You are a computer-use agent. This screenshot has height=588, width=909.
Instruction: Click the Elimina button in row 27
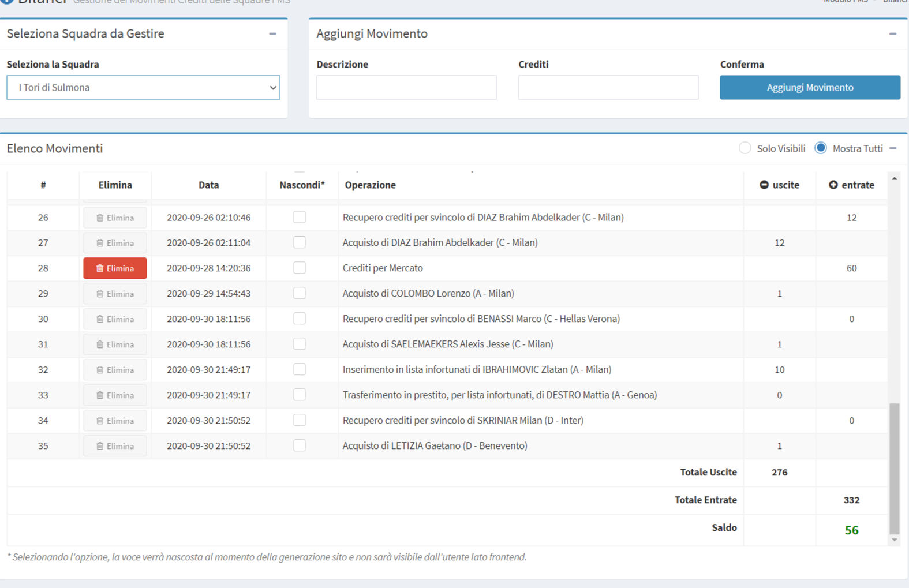(115, 243)
